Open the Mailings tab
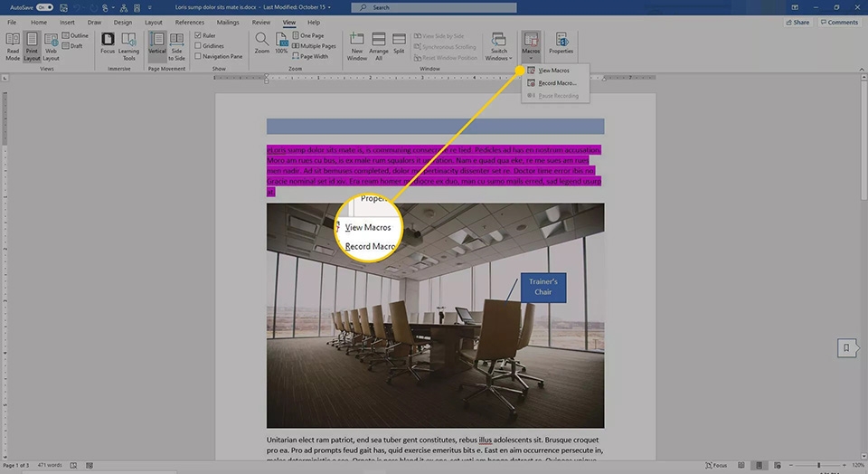This screenshot has width=868, height=474. point(228,22)
